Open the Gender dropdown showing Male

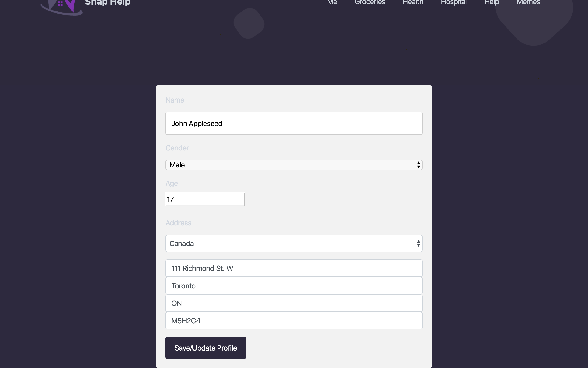pyautogui.click(x=294, y=165)
